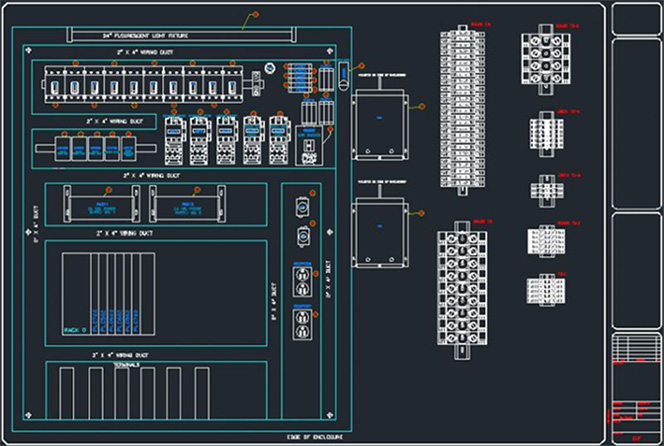The image size is (664, 446).
Task: Select vertical duct label at panel's left edge
Action: (36, 224)
